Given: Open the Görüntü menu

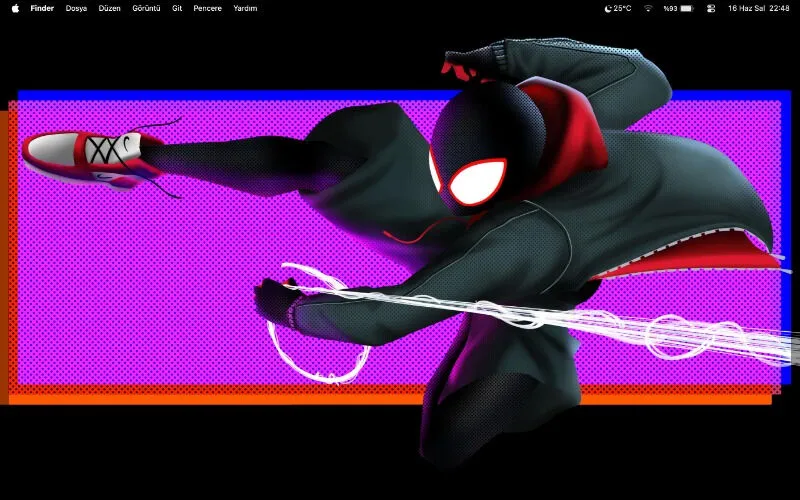Looking at the screenshot, I should pyautogui.click(x=146, y=8).
